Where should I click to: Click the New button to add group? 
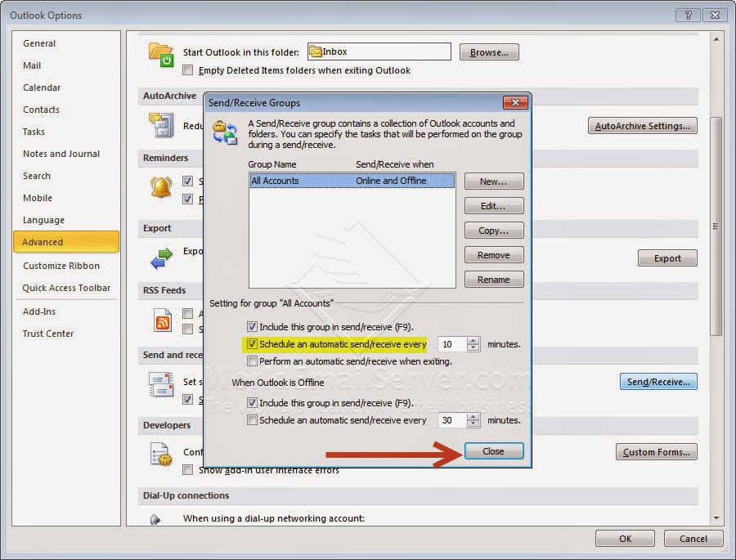tap(494, 181)
